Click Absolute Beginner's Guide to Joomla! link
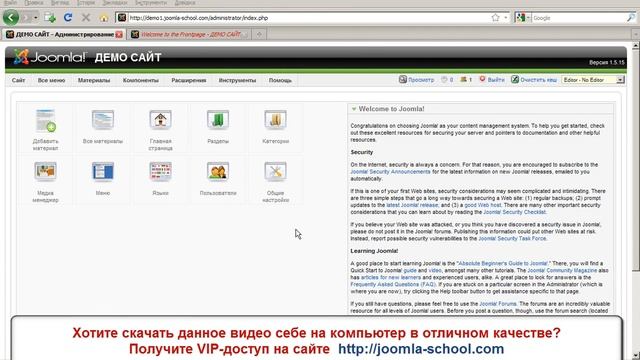 point(503,264)
